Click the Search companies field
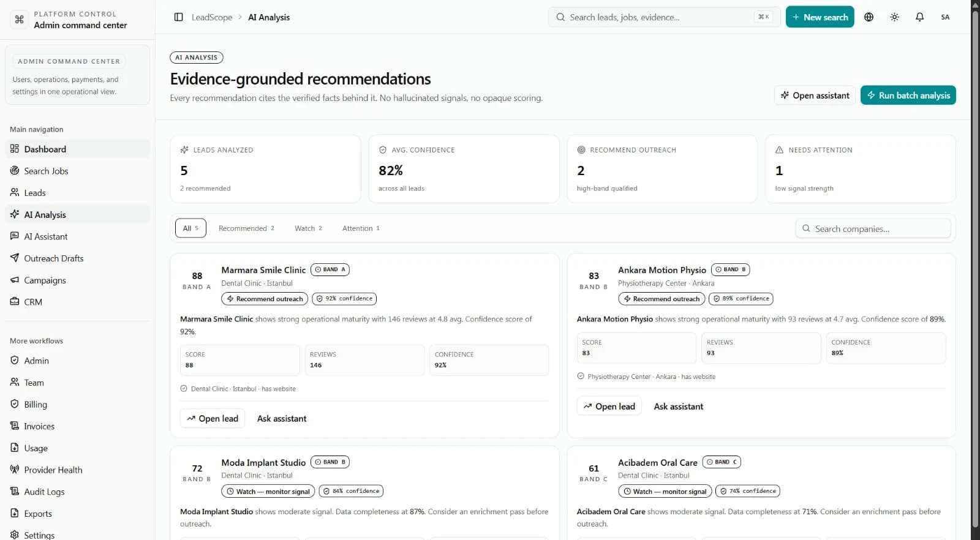The width and height of the screenshot is (980, 540). pos(873,228)
